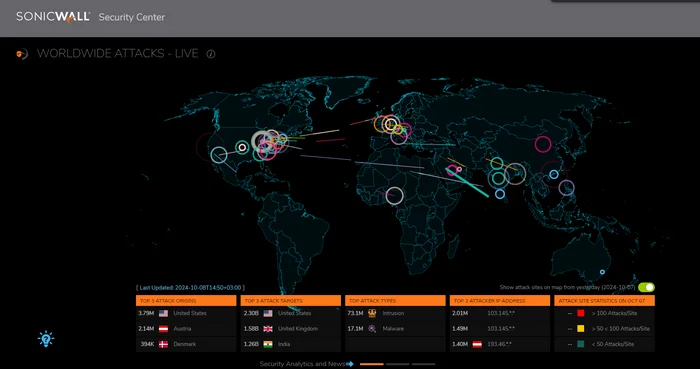Click the 1.49M attacker IP count
700x369 pixels.
(x=460, y=329)
